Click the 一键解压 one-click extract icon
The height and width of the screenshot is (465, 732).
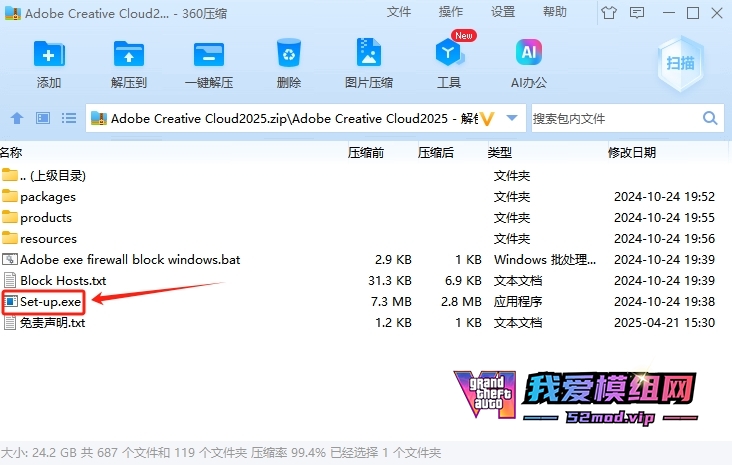(209, 54)
